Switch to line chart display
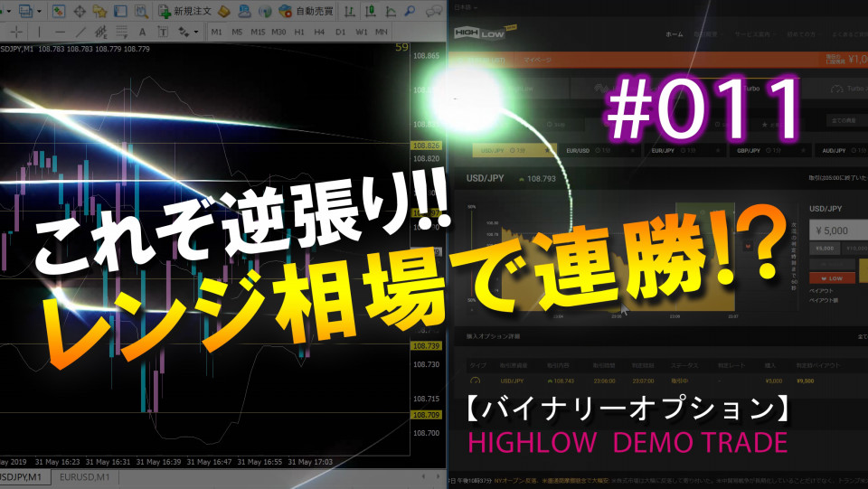This screenshot has height=489, width=868. 391,11
